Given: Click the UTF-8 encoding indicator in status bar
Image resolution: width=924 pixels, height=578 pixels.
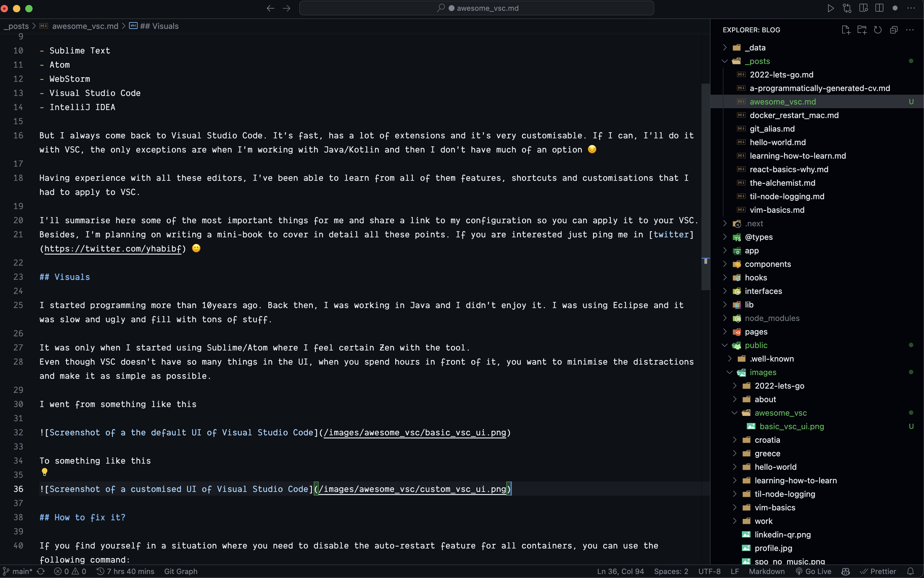Looking at the screenshot, I should (x=710, y=571).
